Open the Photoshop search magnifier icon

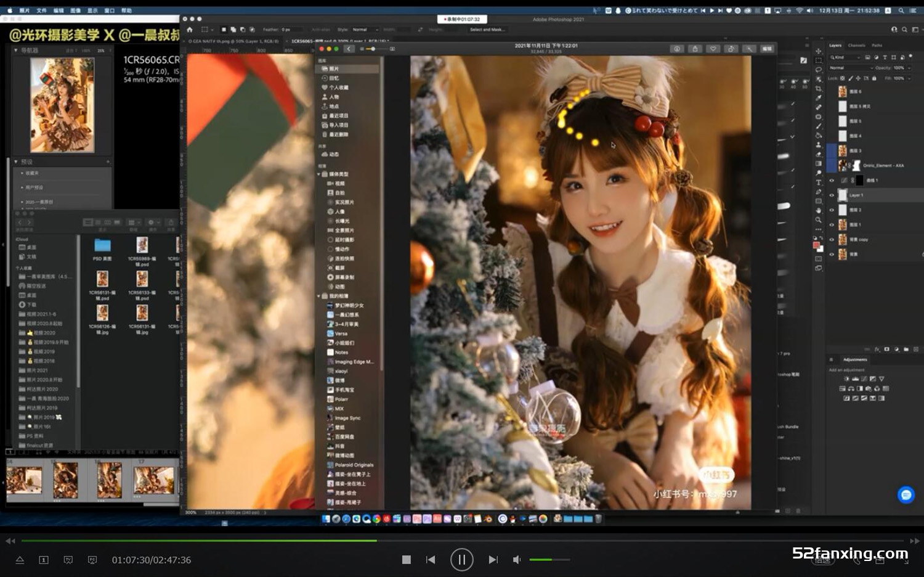point(904,29)
